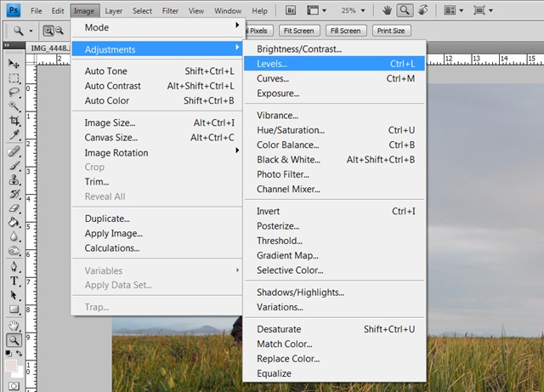544x392 pixels.
Task: Select the History Brush tool
Action: tap(14, 194)
